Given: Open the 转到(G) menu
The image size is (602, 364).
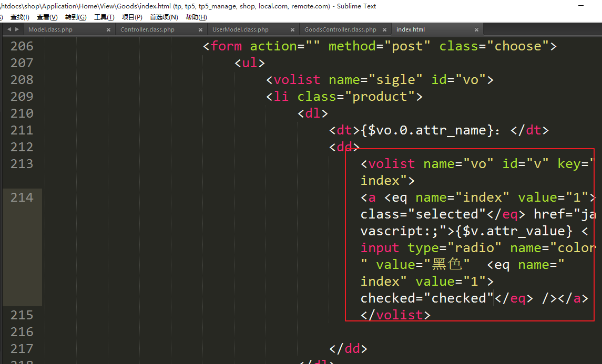Looking at the screenshot, I should pos(76,17).
